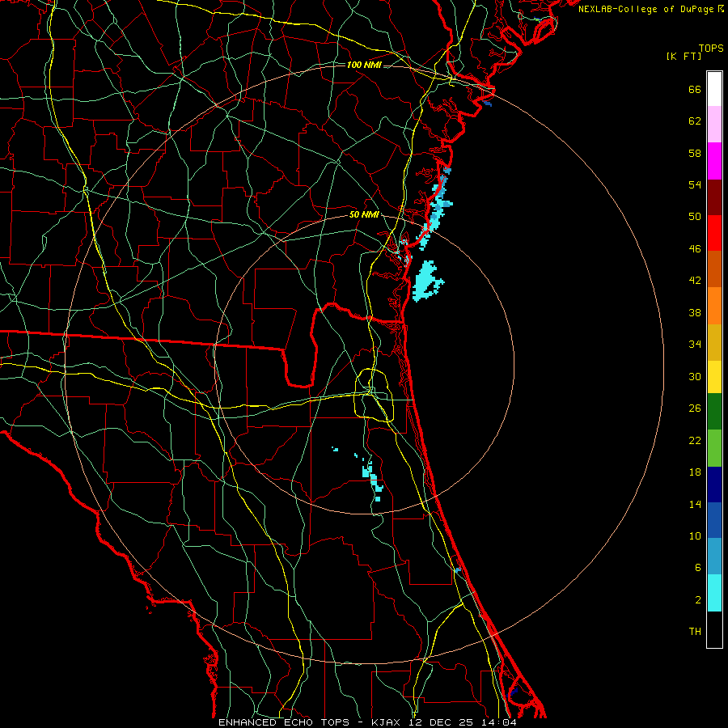Click the cyan 6 kft legend swatch

click(x=714, y=593)
